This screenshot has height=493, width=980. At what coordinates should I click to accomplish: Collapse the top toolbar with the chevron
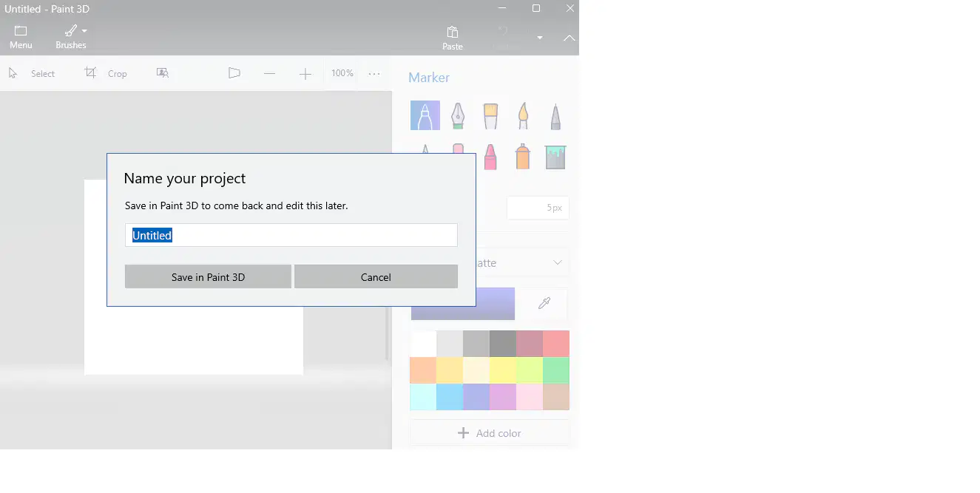click(570, 38)
